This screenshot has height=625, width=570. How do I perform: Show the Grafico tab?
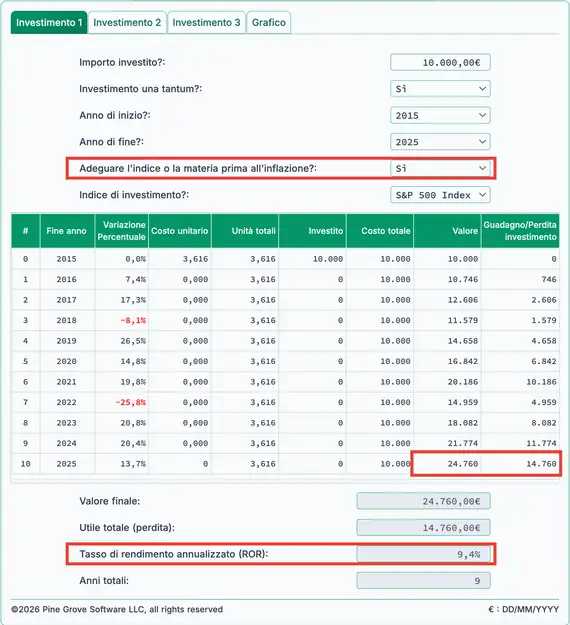(x=269, y=22)
